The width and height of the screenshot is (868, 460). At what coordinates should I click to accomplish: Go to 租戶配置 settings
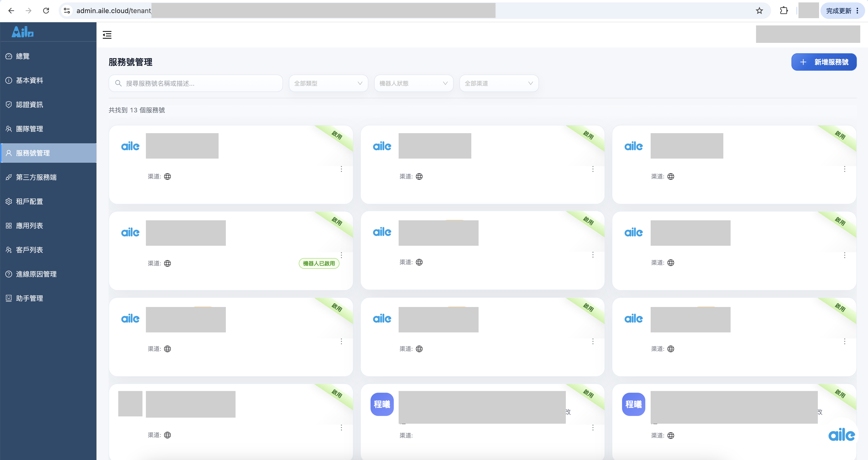[48, 202]
